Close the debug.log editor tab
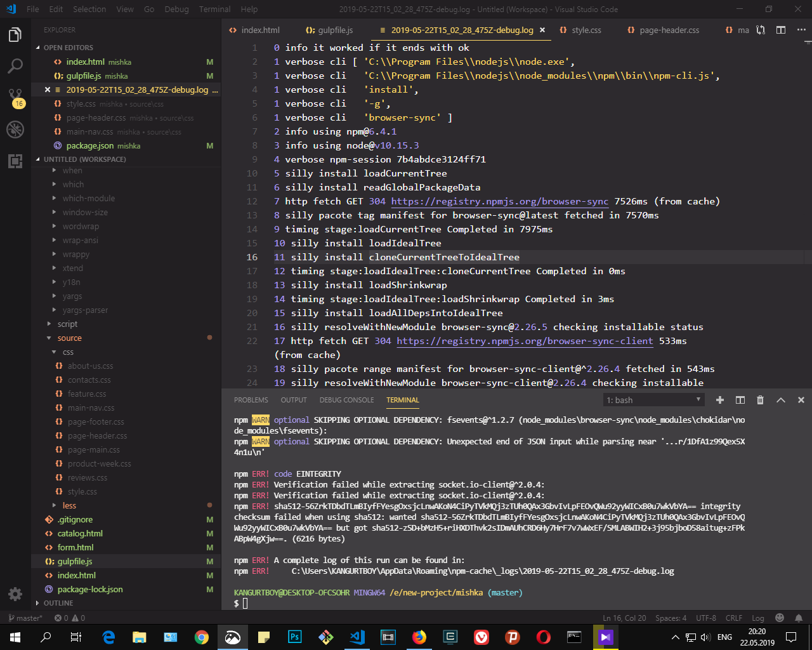The height and width of the screenshot is (650, 812). 542,30
